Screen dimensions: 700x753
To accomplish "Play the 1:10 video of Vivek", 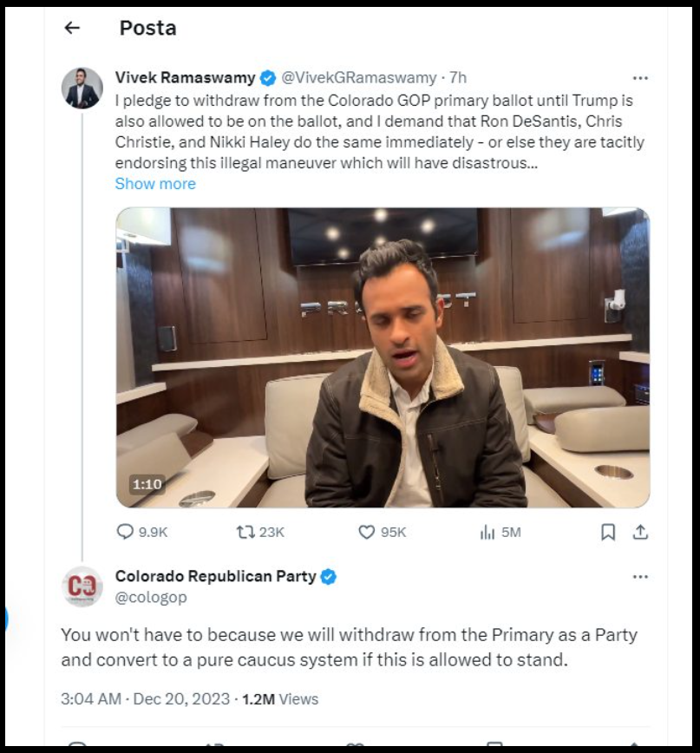I will (383, 357).
